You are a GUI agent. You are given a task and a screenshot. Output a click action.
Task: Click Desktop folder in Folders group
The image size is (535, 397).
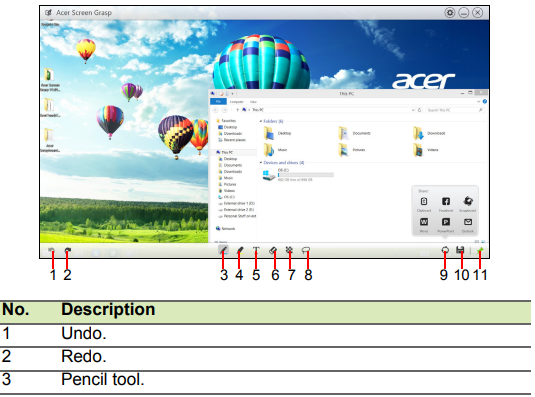coord(277,133)
